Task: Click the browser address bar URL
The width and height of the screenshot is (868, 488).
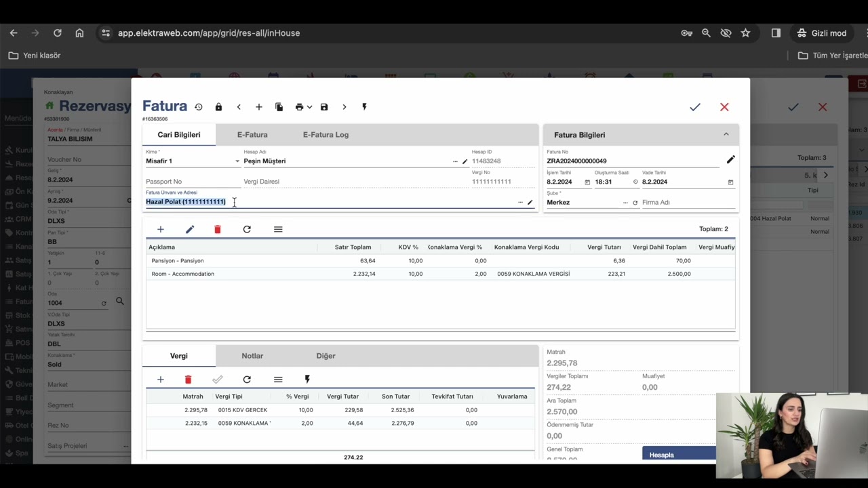Action: (209, 33)
